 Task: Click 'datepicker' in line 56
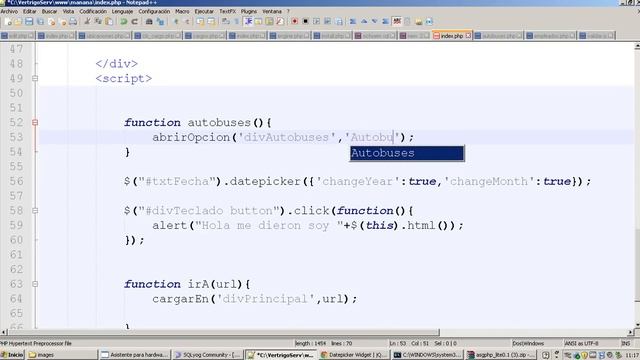(265, 181)
